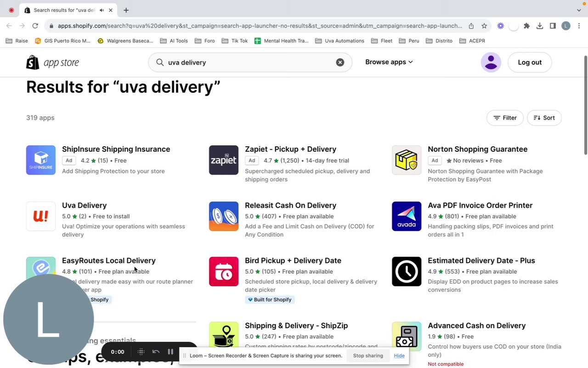Viewport: 588px width, 368px height.
Task: Open the Fleet bookmarks folder
Action: (x=381, y=40)
